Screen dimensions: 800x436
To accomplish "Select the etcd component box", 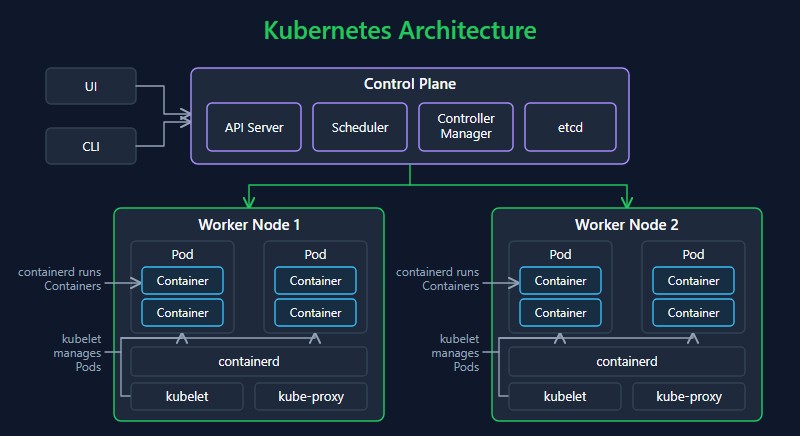I will [x=570, y=127].
